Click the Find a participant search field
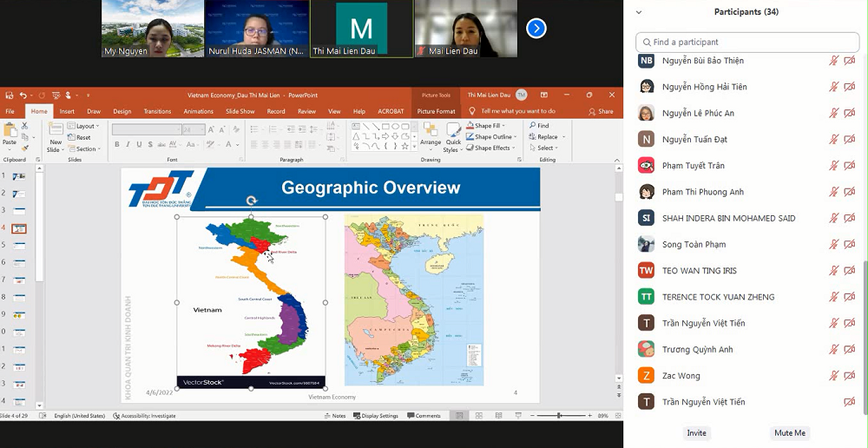Screen dimensions: 868x448 coord(747,42)
